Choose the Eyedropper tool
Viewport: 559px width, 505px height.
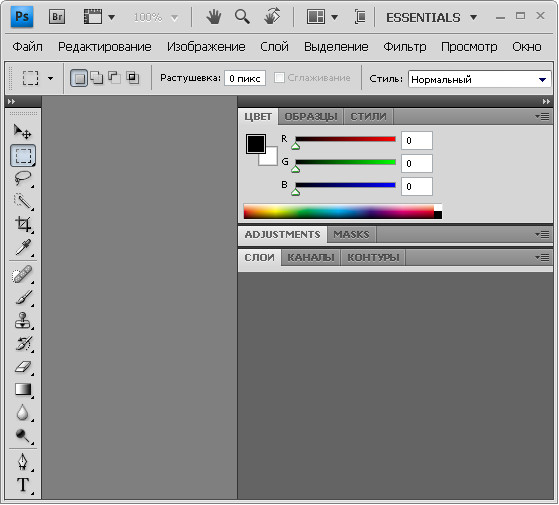(23, 247)
